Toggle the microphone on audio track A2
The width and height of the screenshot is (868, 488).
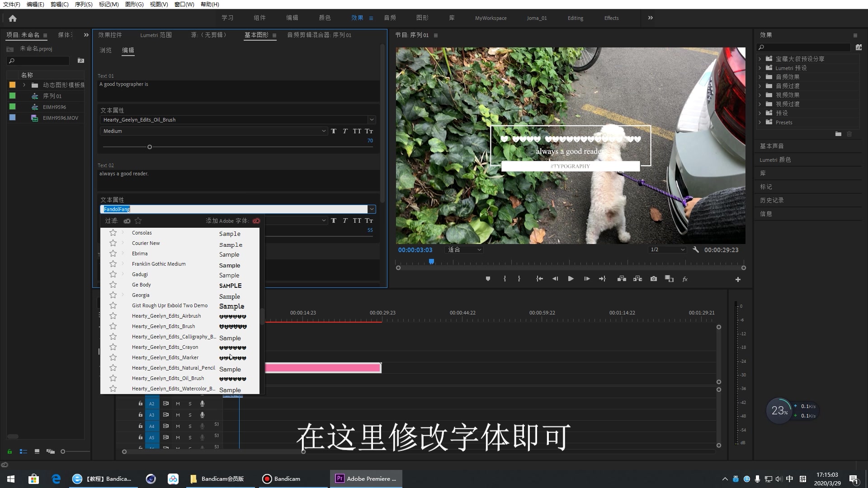pyautogui.click(x=202, y=404)
